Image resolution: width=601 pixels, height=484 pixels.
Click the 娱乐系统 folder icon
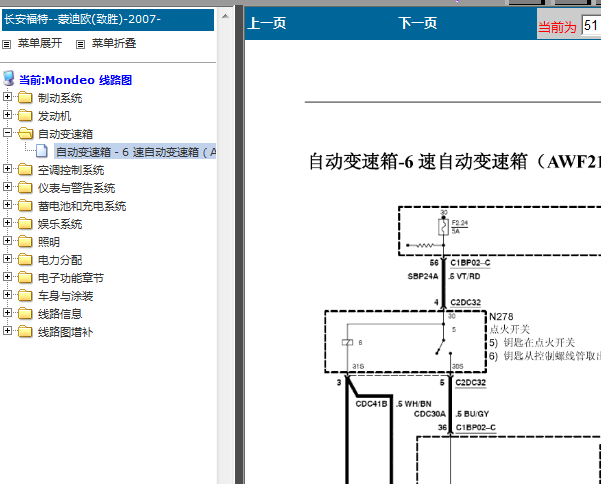[x=25, y=224]
